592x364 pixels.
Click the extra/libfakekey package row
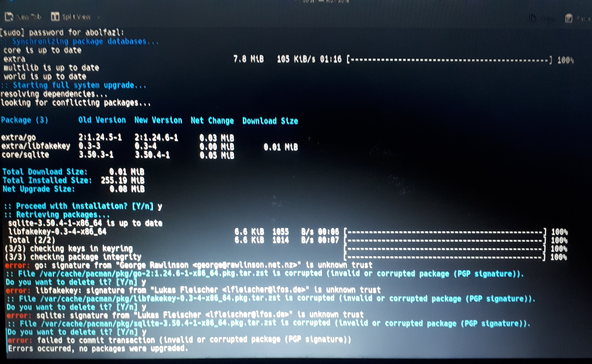(36, 146)
